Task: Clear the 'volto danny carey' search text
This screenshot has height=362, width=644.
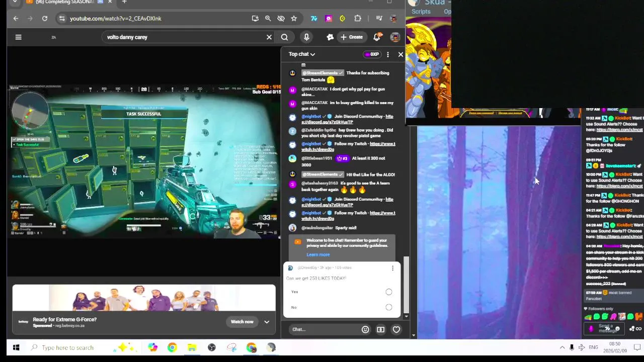Action: click(269, 37)
